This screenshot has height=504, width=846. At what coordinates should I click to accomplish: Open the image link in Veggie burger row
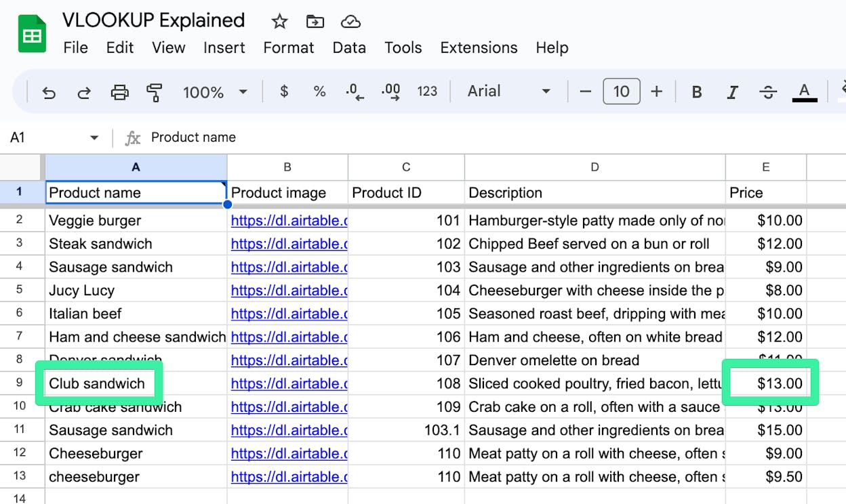pyautogui.click(x=289, y=220)
